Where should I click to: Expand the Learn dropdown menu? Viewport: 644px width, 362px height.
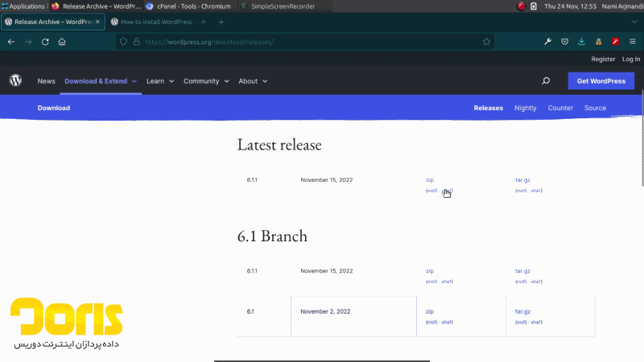[160, 81]
